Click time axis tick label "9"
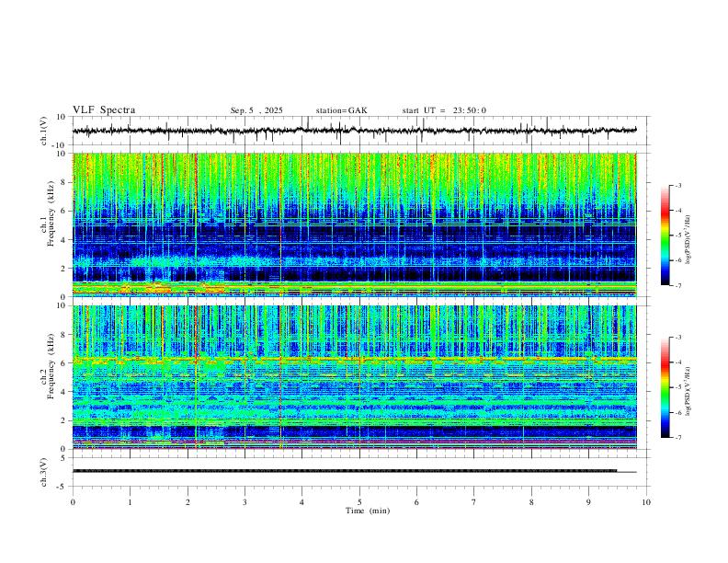728x563 pixels. [x=588, y=502]
